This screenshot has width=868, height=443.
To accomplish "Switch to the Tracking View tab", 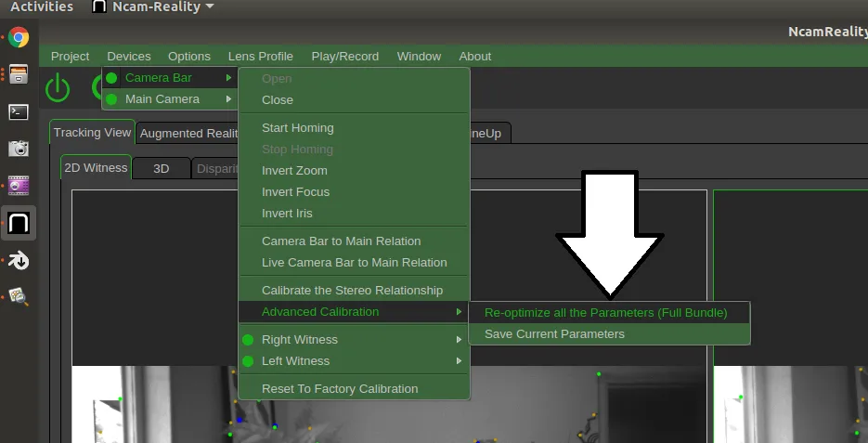I will click(x=93, y=133).
